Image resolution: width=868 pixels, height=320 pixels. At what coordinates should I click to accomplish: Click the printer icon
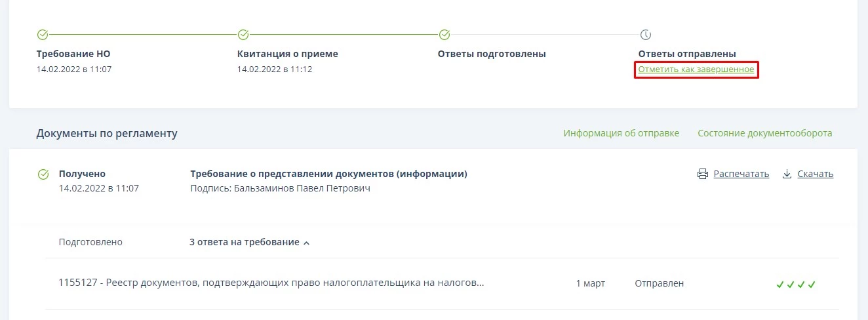pos(703,174)
